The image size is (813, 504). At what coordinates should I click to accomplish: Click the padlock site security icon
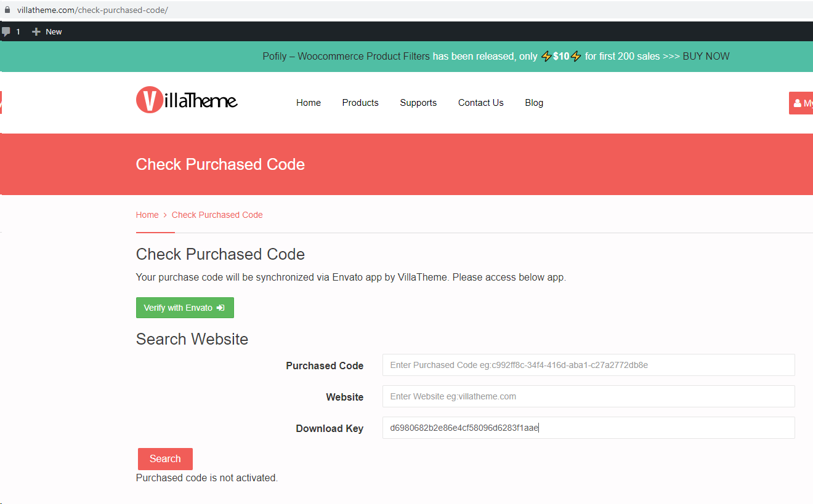pyautogui.click(x=7, y=10)
